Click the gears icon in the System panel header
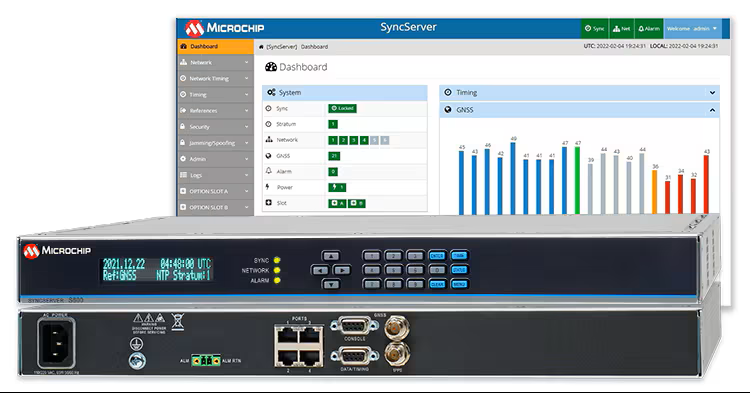 point(271,92)
